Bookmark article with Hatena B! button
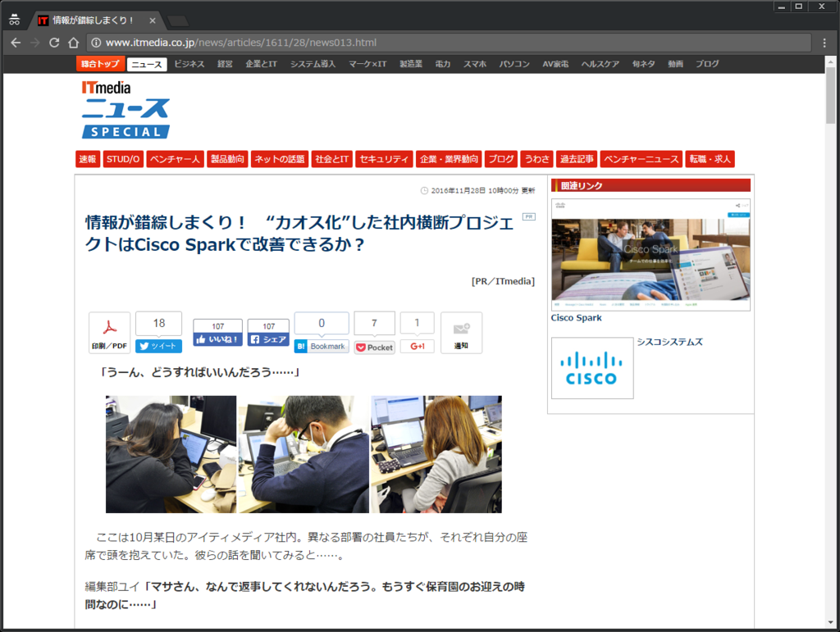Image resolution: width=840 pixels, height=632 pixels. pyautogui.click(x=322, y=347)
